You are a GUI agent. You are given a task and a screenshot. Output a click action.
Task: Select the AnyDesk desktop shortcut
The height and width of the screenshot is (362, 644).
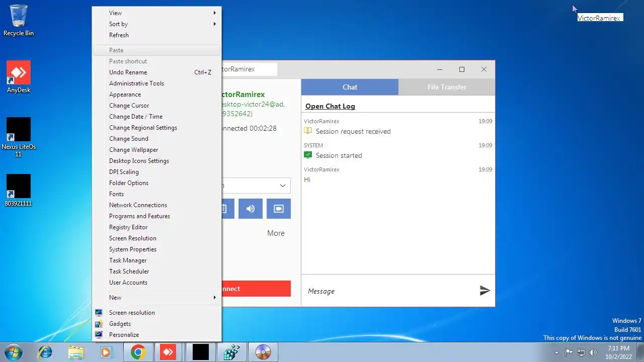tap(19, 77)
